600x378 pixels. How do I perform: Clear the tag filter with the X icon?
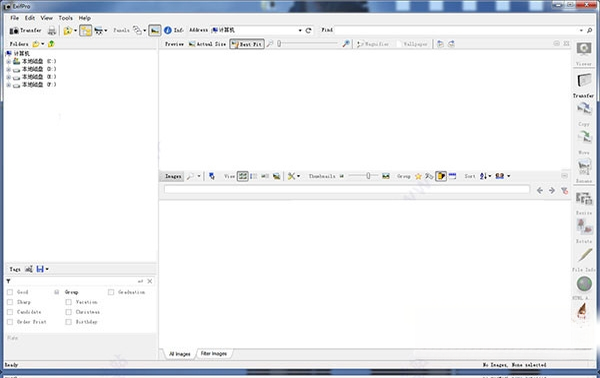(150, 281)
